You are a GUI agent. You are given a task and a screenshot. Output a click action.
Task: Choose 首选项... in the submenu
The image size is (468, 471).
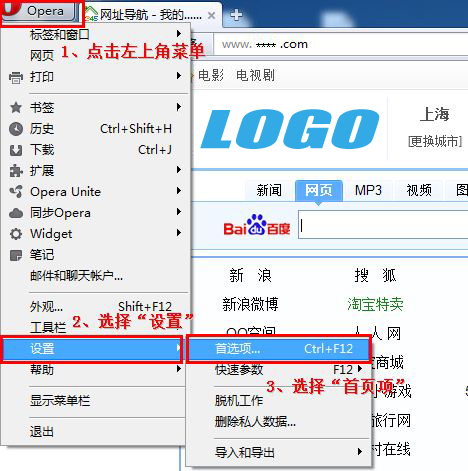point(279,349)
